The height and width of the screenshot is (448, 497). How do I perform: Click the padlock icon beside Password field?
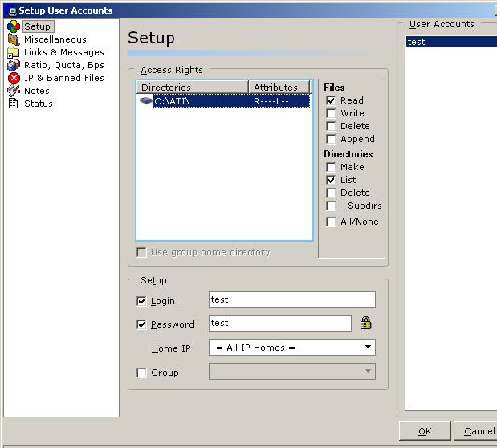coord(365,323)
